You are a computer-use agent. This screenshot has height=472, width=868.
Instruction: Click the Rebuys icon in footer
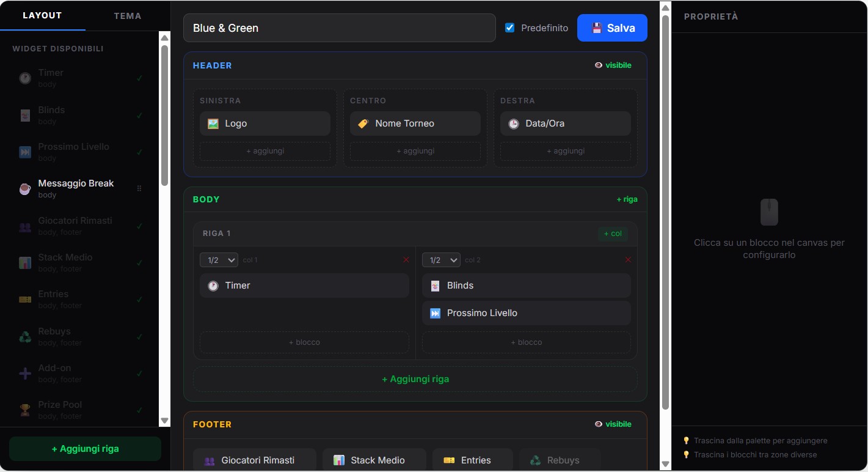pos(536,460)
